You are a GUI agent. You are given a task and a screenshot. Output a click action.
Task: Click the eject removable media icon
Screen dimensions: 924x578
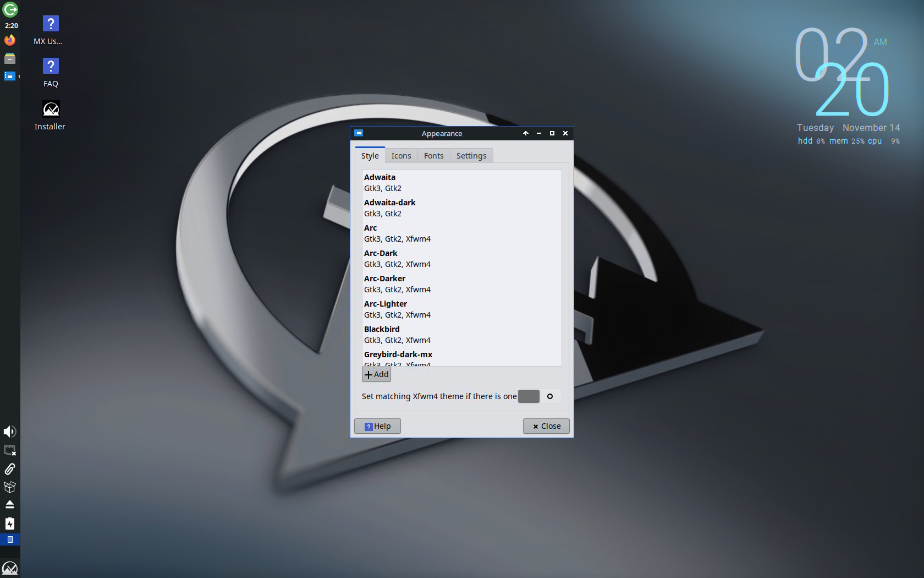10,504
